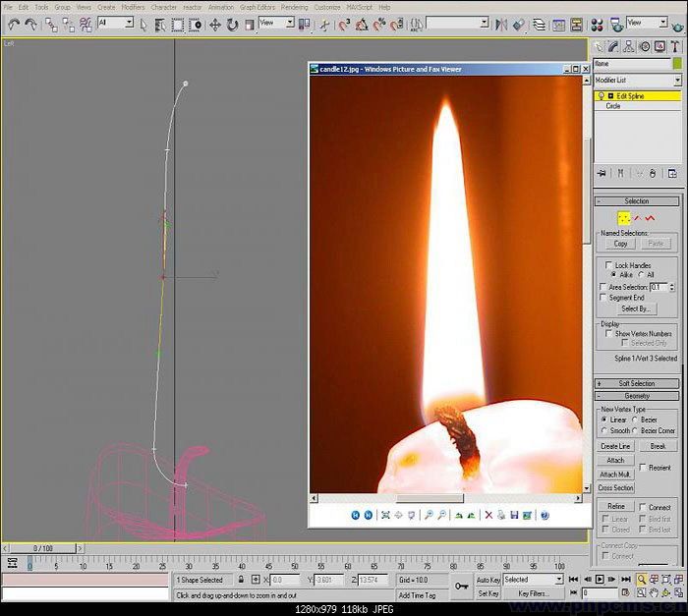The height and width of the screenshot is (616, 688).
Task: Enable Show Vertex Numbers checkbox
Action: click(x=608, y=333)
